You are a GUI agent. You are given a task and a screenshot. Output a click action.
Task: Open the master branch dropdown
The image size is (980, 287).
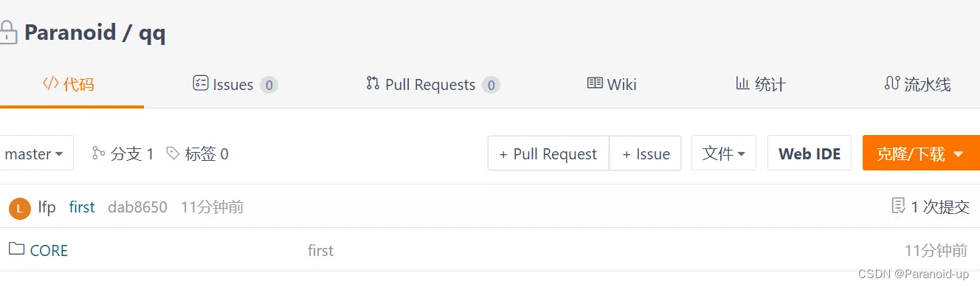coord(34,153)
